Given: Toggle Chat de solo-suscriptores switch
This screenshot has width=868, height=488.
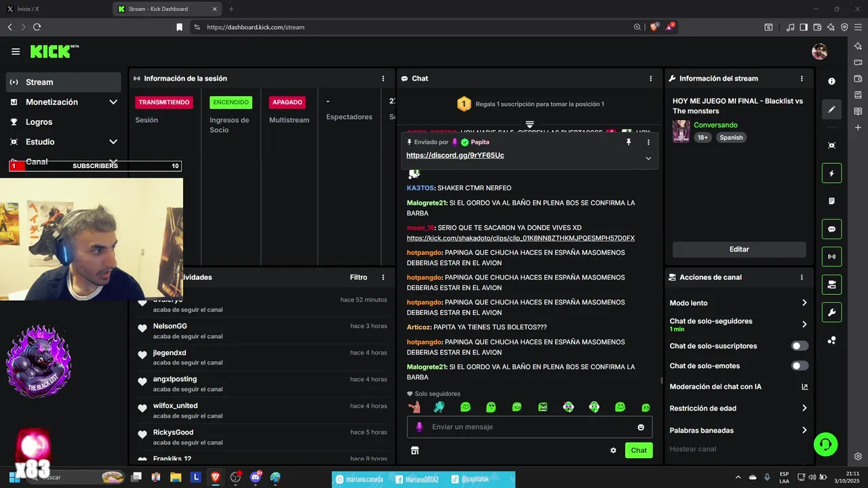Looking at the screenshot, I should [x=800, y=346].
